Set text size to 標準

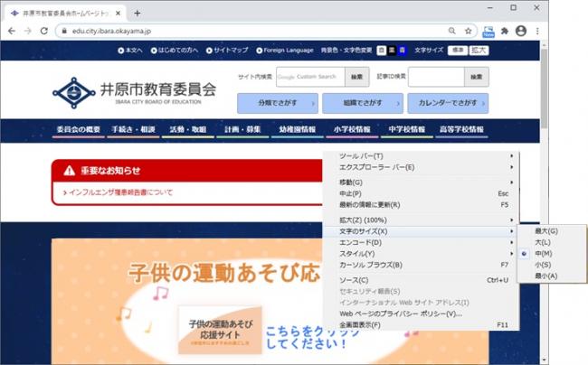pyautogui.click(x=458, y=51)
